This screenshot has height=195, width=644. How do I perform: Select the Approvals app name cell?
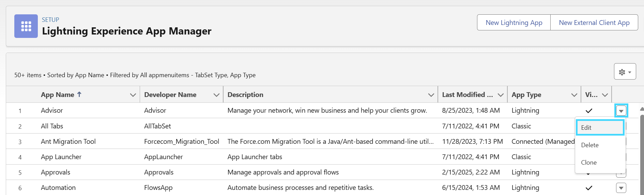pos(56,172)
